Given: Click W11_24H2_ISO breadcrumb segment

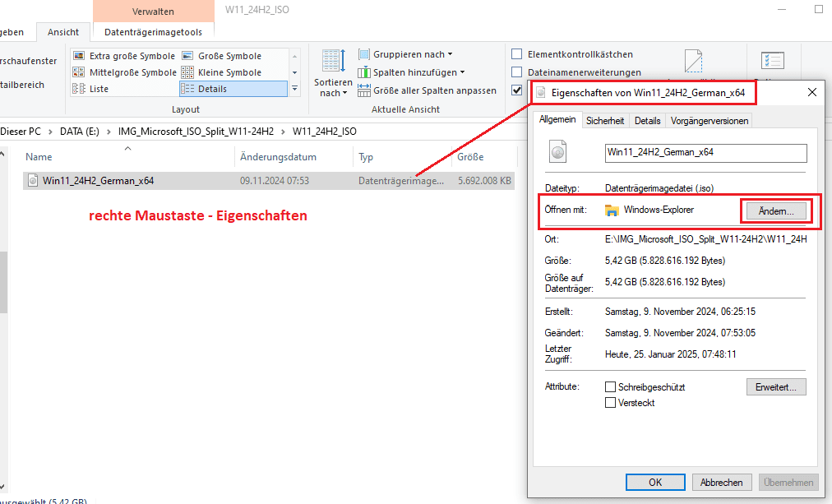Looking at the screenshot, I should pos(324,131).
